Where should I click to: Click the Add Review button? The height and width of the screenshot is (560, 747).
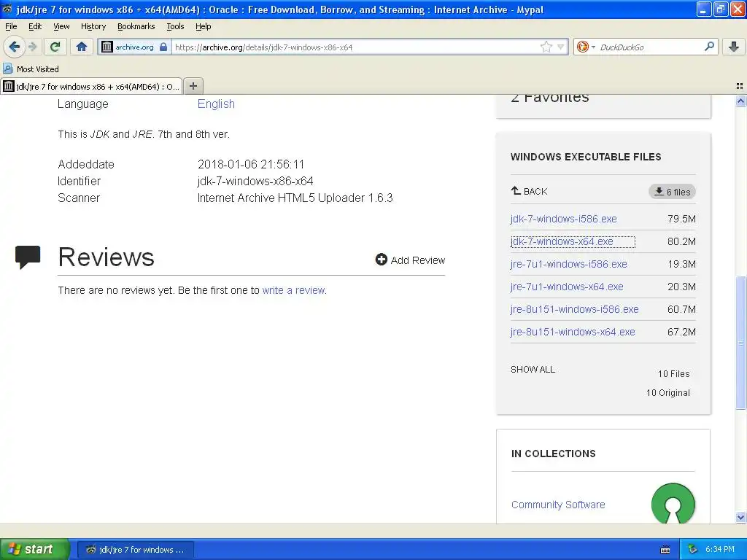[x=410, y=260]
